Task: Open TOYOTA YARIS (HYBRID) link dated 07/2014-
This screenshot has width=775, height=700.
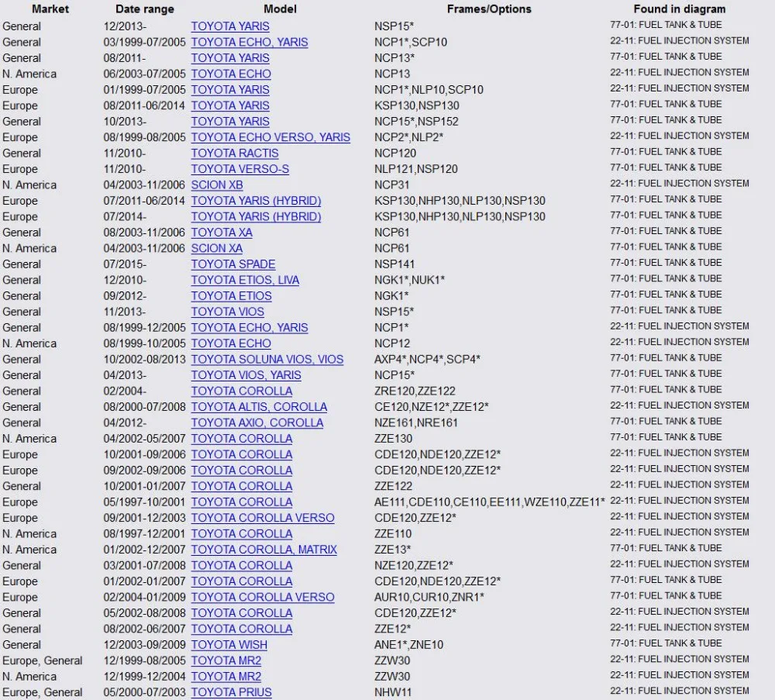Action: [x=256, y=216]
